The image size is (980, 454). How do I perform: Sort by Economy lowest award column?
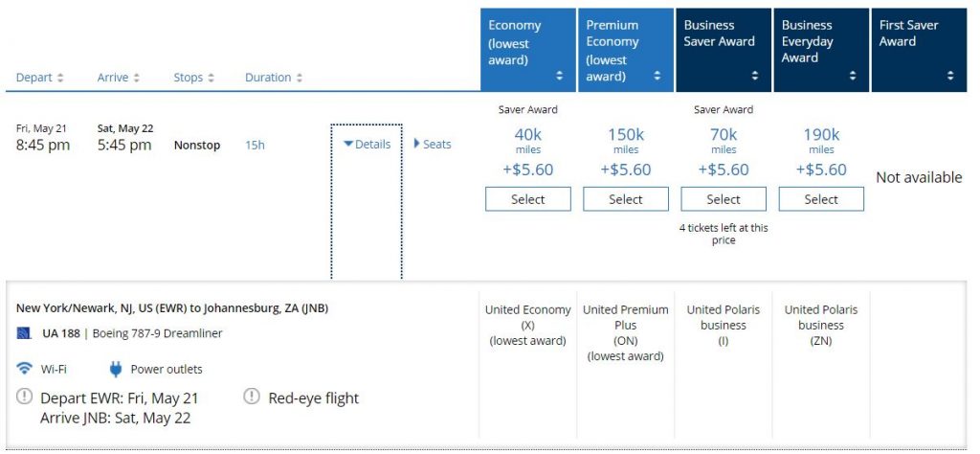click(x=560, y=76)
